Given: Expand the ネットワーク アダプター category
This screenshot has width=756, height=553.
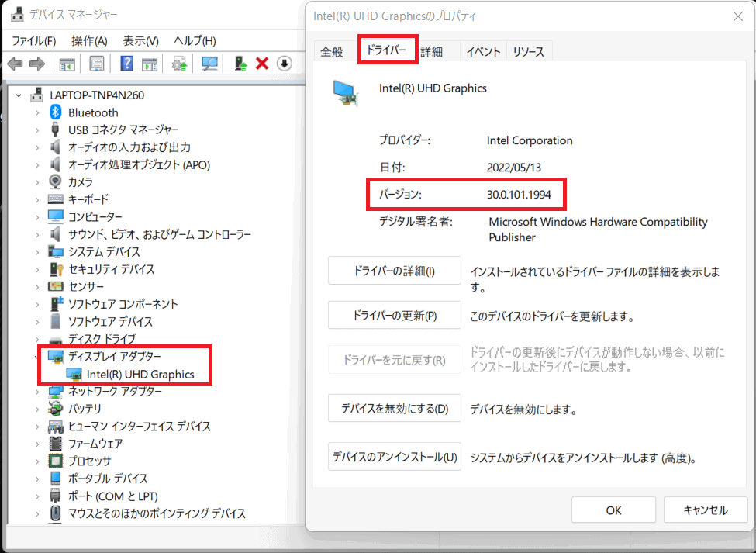Looking at the screenshot, I should click(x=36, y=392).
